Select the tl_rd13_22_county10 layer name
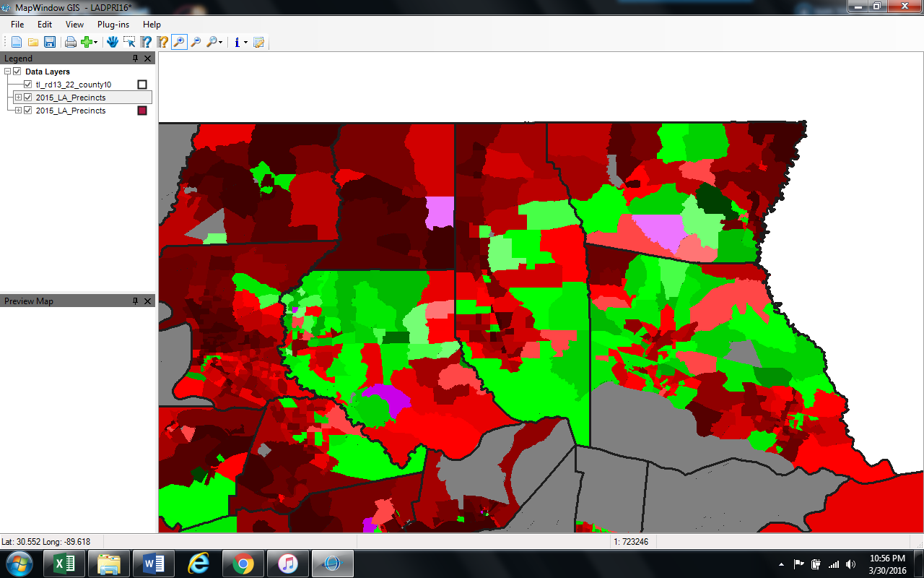The width and height of the screenshot is (924, 578). click(x=74, y=85)
